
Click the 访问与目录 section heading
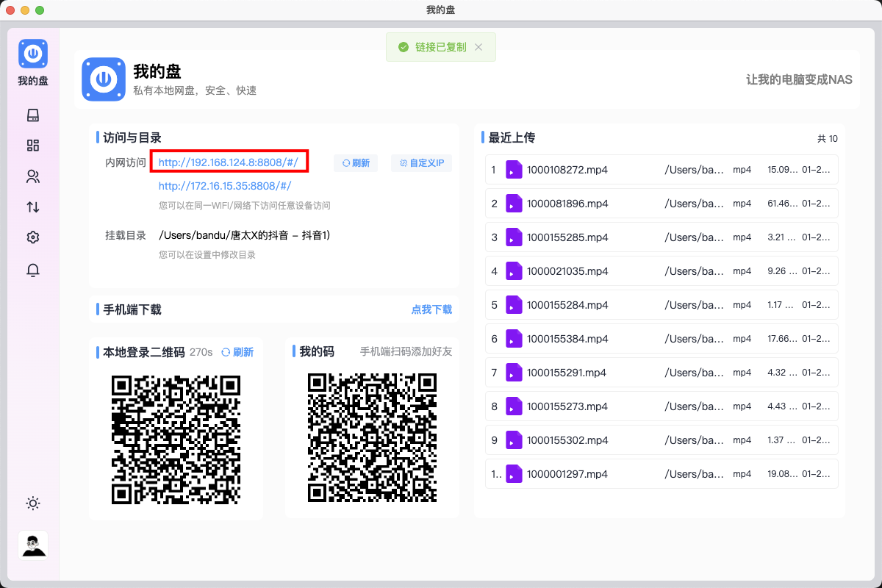coord(132,137)
